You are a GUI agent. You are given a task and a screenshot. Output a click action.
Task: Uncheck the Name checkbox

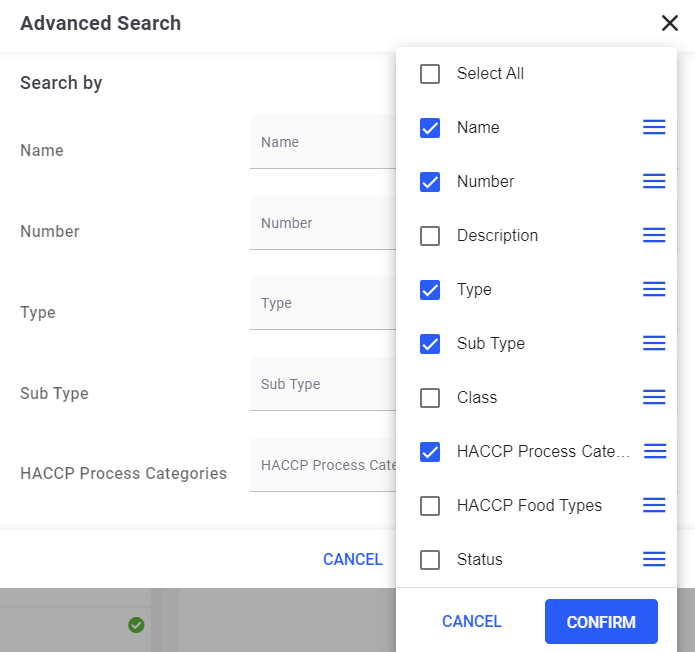pyautogui.click(x=429, y=128)
